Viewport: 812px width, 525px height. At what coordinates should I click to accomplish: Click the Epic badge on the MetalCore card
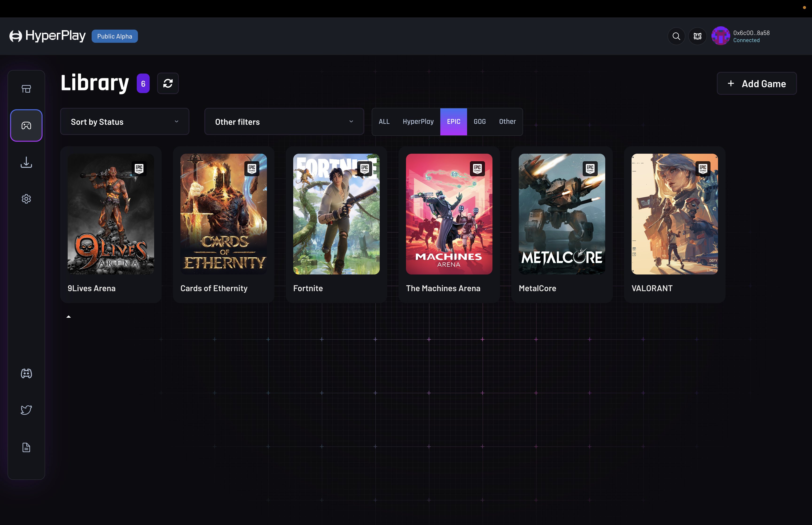[590, 168]
